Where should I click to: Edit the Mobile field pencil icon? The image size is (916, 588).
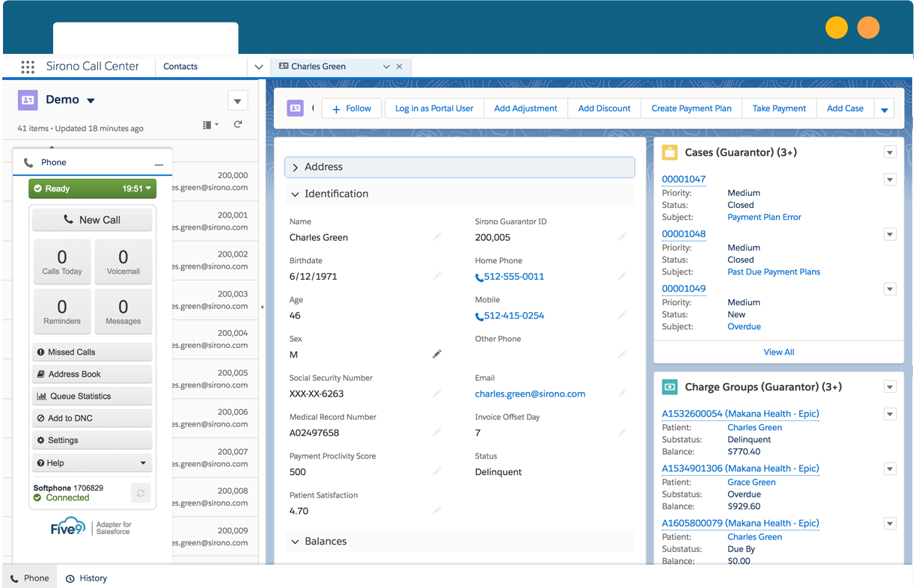point(622,315)
